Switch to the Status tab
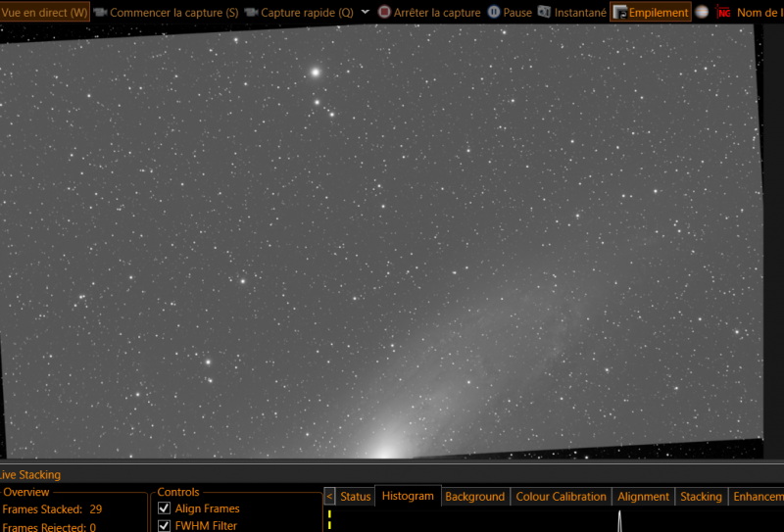Image resolution: width=784 pixels, height=532 pixels. pyautogui.click(x=356, y=497)
